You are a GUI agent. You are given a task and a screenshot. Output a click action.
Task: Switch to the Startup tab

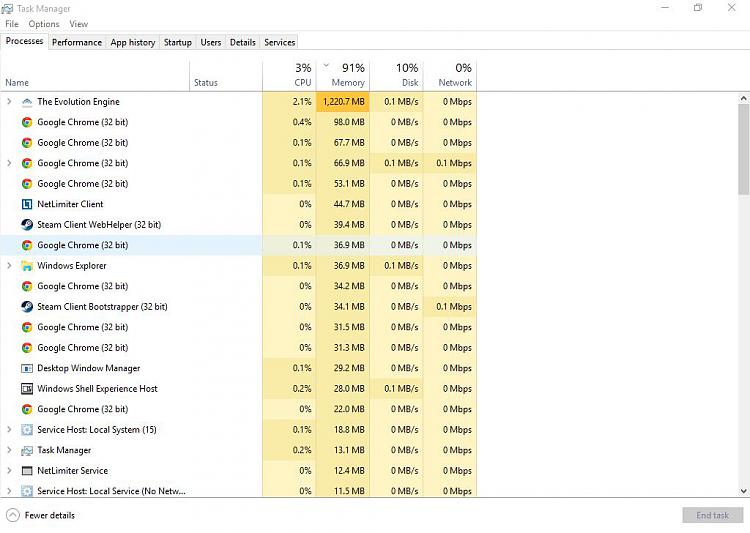point(178,42)
